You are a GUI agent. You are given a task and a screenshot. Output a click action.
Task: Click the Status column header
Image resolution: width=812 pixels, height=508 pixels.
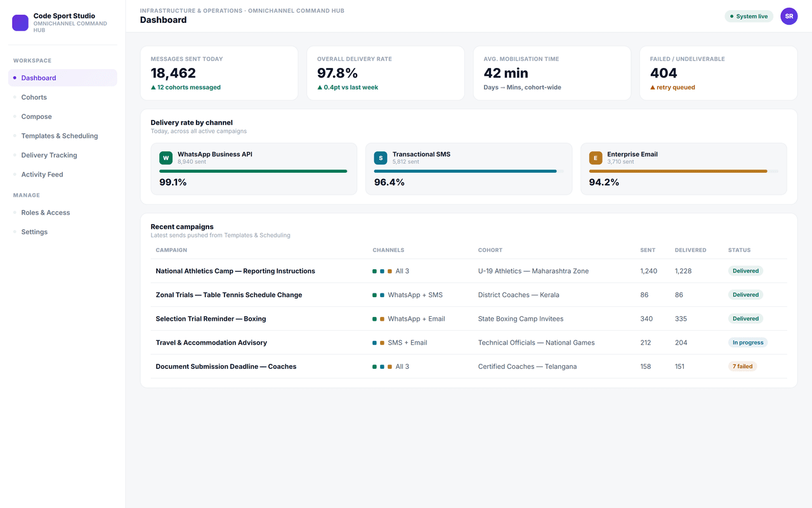739,250
